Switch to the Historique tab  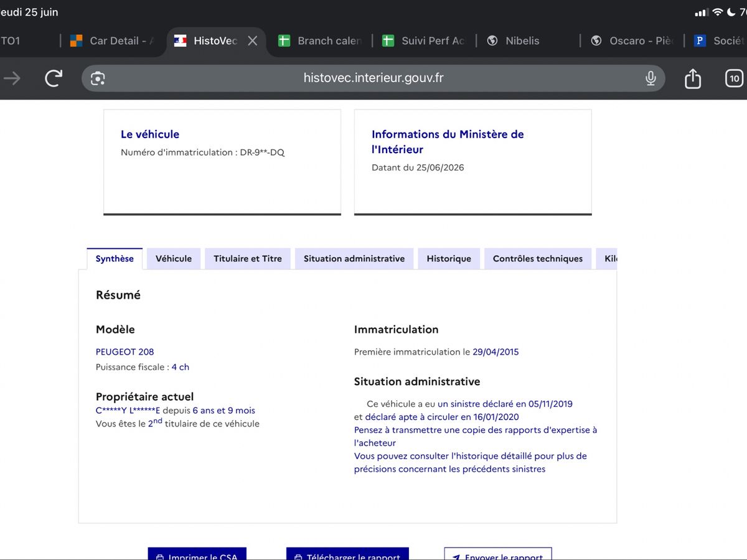(449, 259)
